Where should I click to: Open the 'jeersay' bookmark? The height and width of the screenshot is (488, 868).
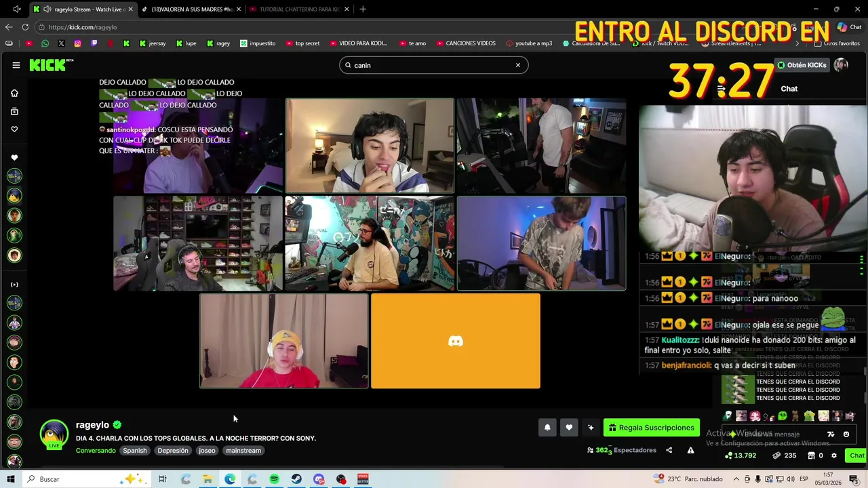[153, 43]
